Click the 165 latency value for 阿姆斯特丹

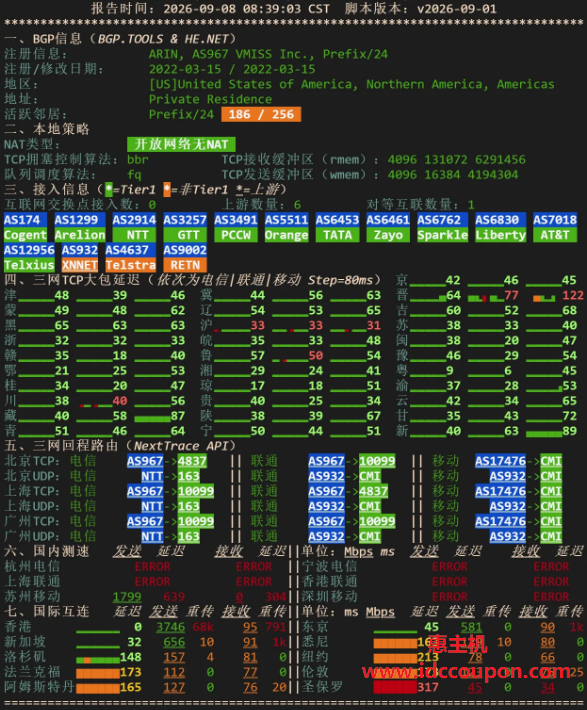[130, 687]
